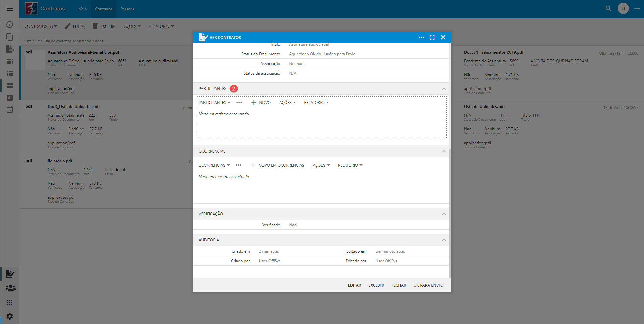Open Ações dropdown in the Ocorrências section

[x=321, y=165]
